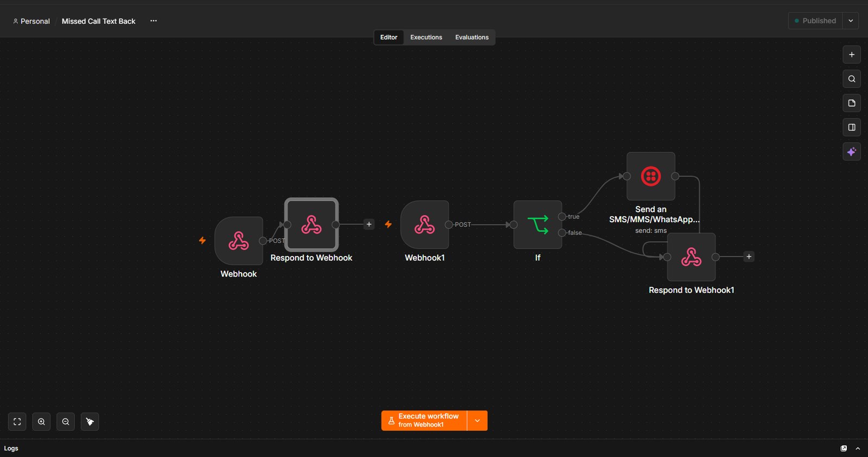Image resolution: width=868 pixels, height=457 pixels.
Task: Open the Personal project link
Action: [31, 21]
